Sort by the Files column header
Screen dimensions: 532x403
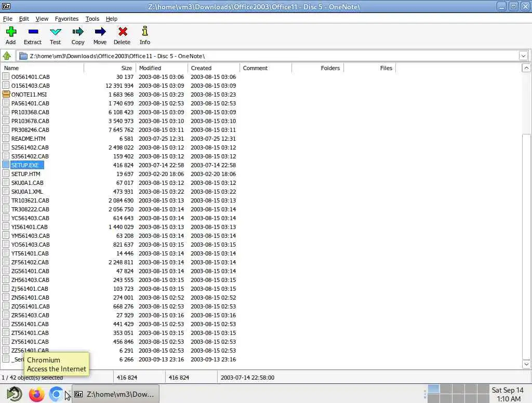coord(370,68)
